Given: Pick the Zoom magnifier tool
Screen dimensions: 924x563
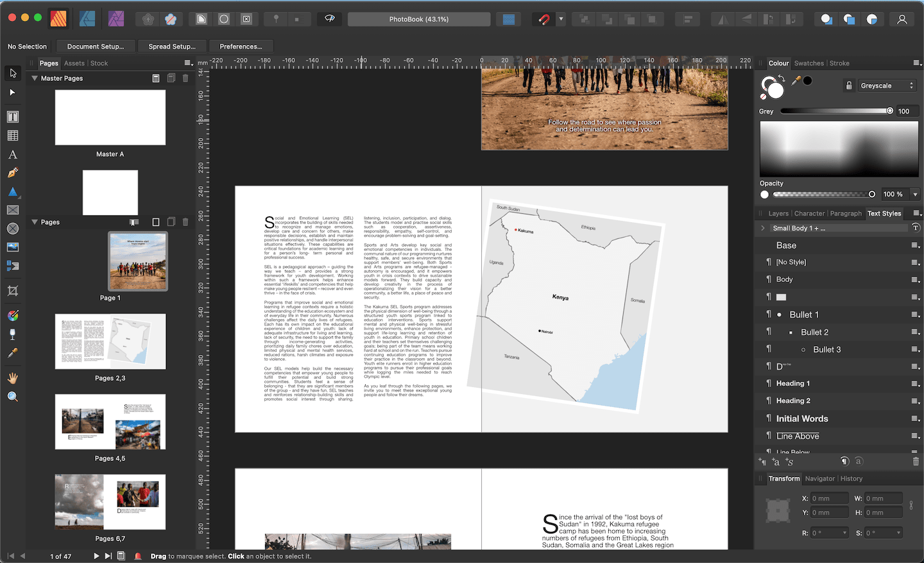Looking at the screenshot, I should pyautogui.click(x=12, y=397).
